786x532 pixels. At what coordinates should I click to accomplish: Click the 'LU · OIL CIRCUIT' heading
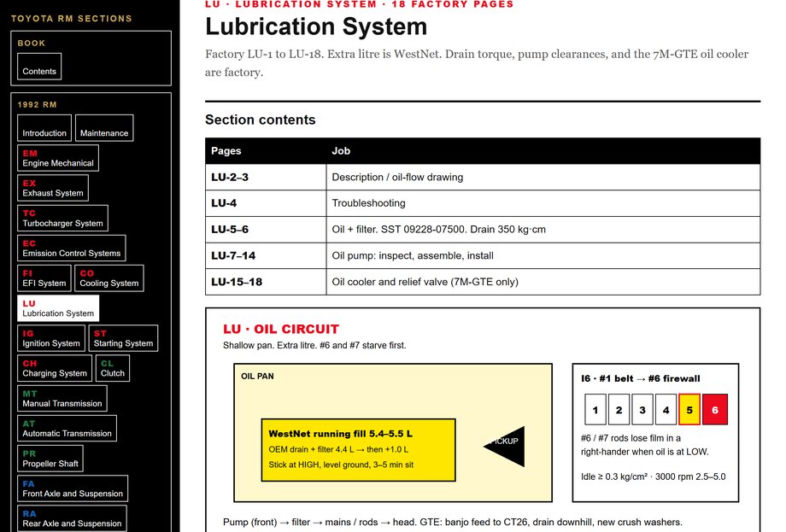pyautogui.click(x=281, y=329)
